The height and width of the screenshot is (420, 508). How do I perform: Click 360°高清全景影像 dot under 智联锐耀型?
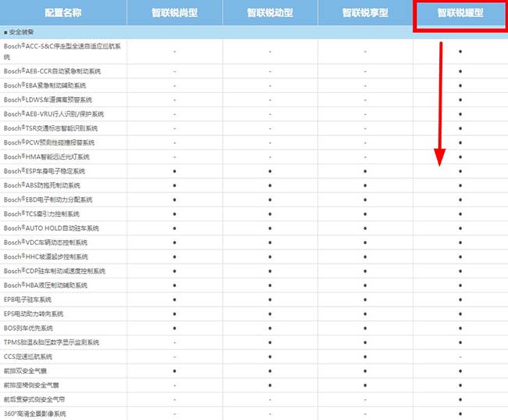point(460,414)
